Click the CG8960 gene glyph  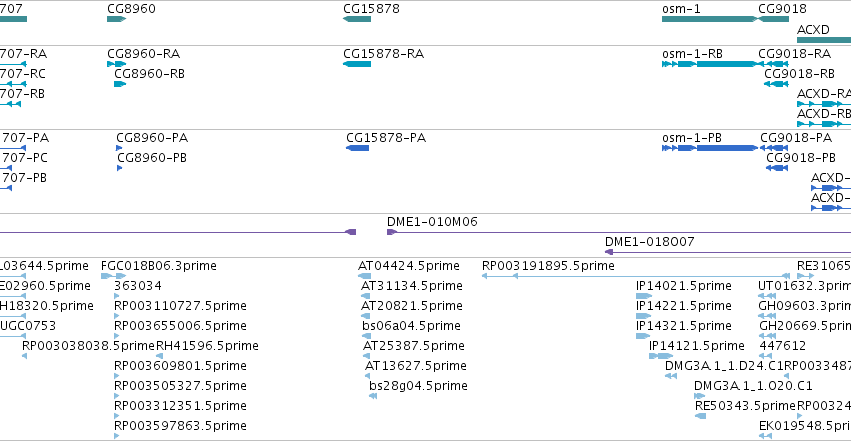[117, 19]
